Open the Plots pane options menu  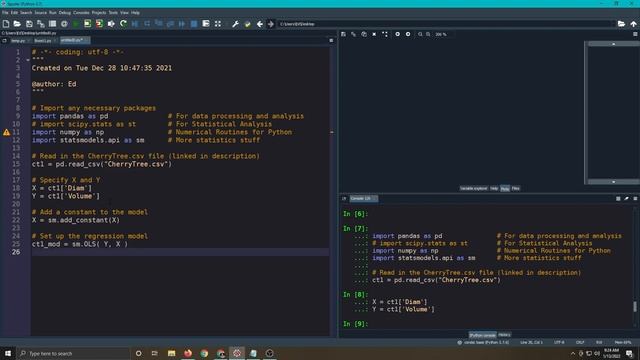tap(635, 34)
